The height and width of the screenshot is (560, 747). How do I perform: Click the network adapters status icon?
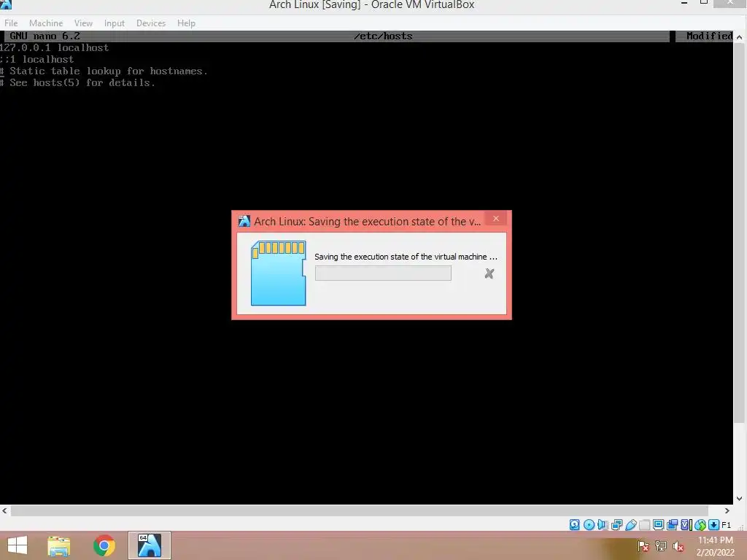[x=617, y=525]
